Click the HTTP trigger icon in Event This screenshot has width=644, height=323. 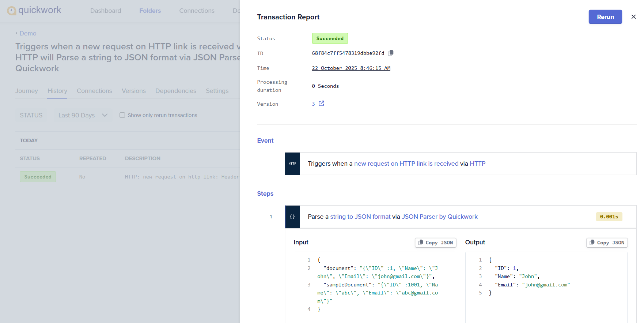coord(292,164)
